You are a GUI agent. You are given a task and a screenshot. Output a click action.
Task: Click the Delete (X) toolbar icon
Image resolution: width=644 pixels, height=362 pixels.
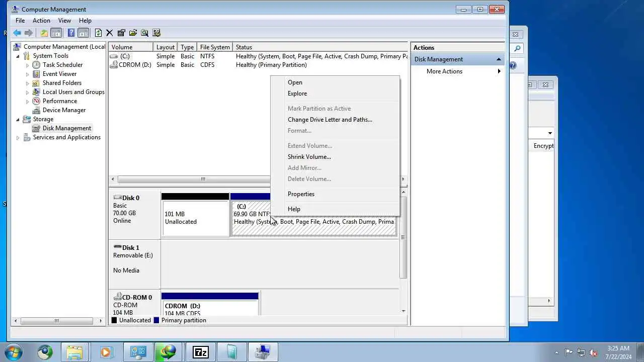(109, 33)
